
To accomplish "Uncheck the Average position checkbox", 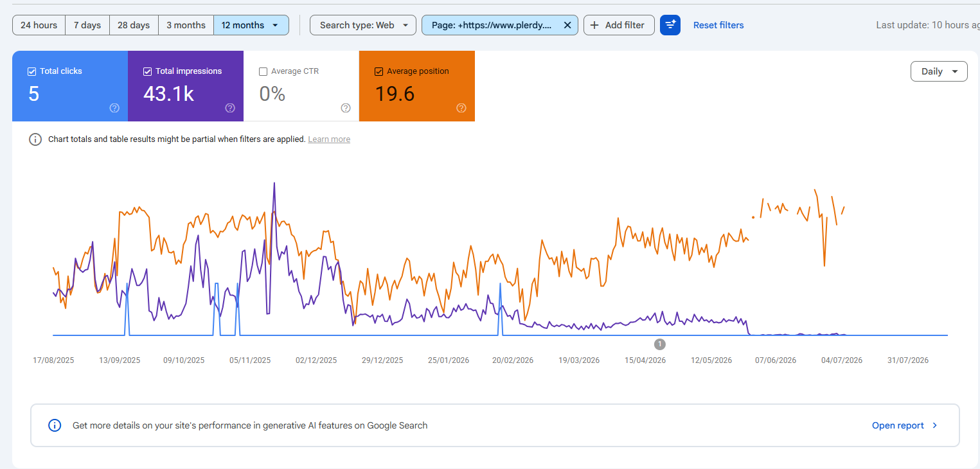I will tap(379, 71).
